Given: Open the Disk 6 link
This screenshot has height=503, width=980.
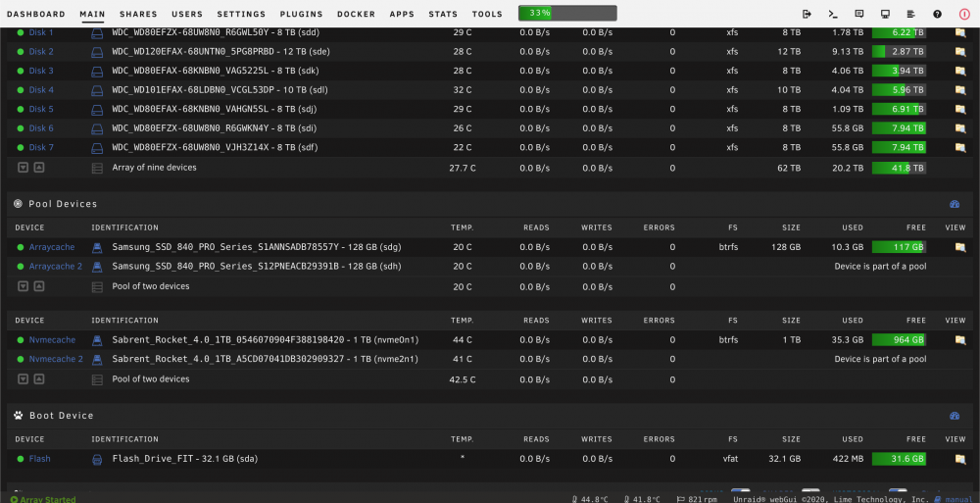Looking at the screenshot, I should [x=41, y=128].
